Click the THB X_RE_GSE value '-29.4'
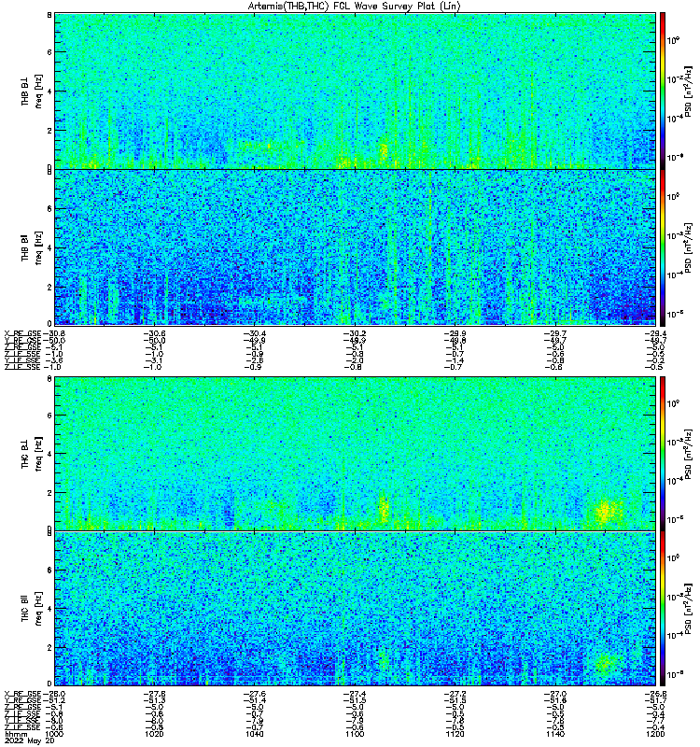 655,333
